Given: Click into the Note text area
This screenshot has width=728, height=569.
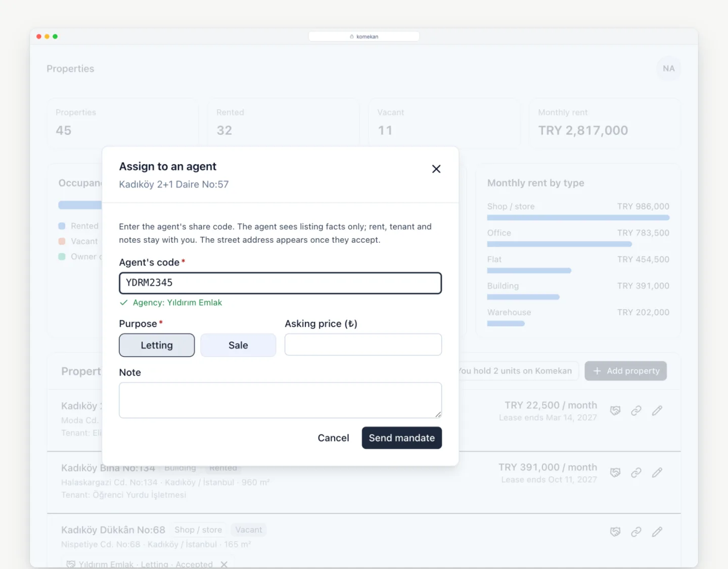Looking at the screenshot, I should pyautogui.click(x=281, y=400).
